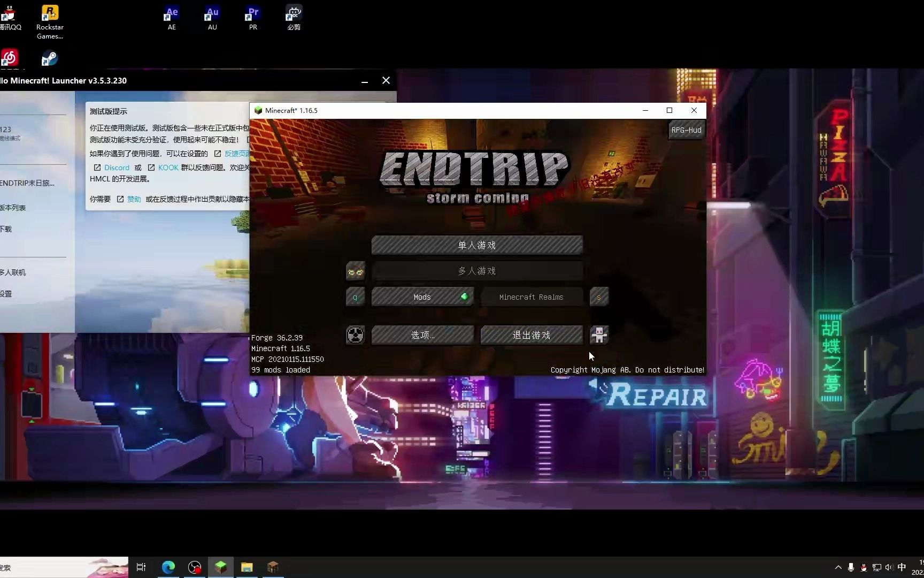Open File Explorer from taskbar
924x578 pixels.
[x=247, y=567]
